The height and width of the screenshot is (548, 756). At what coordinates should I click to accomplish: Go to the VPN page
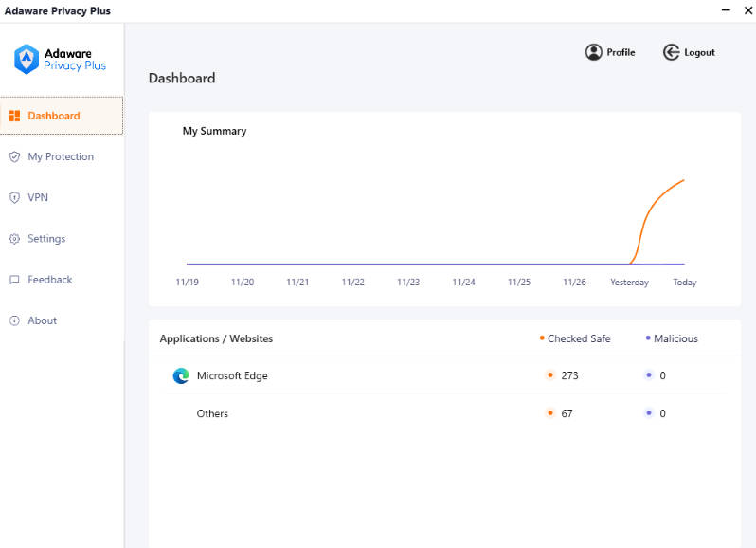(x=62, y=198)
